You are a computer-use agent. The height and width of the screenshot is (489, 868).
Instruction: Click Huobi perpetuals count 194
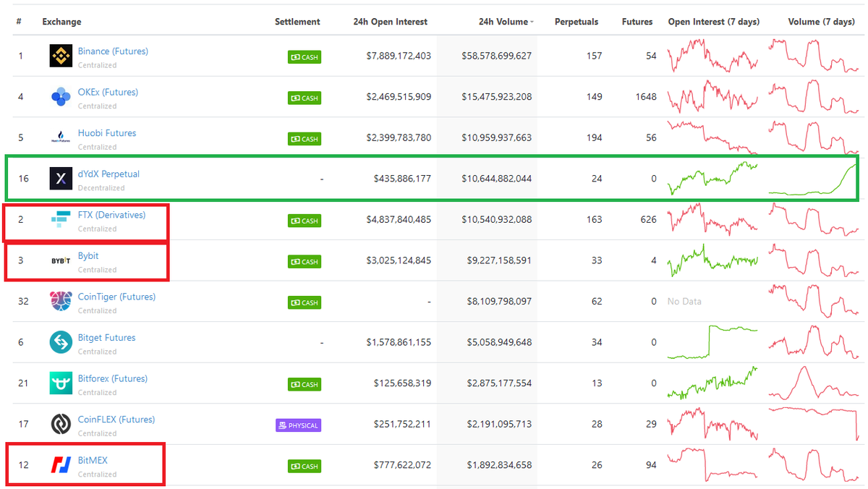[x=594, y=137]
